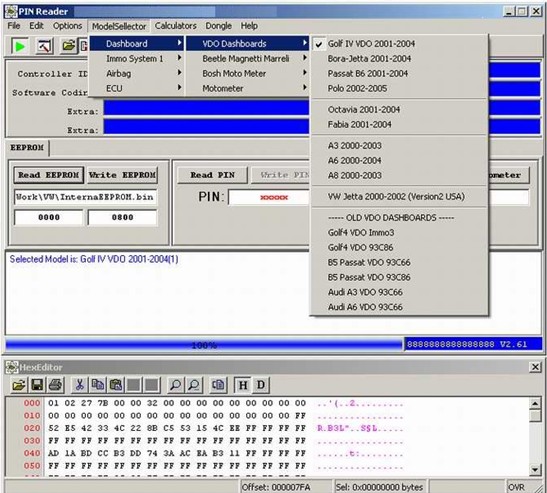The height and width of the screenshot is (493, 547).
Task: Choose Passat B6 2001-2004 model
Action: click(399, 74)
